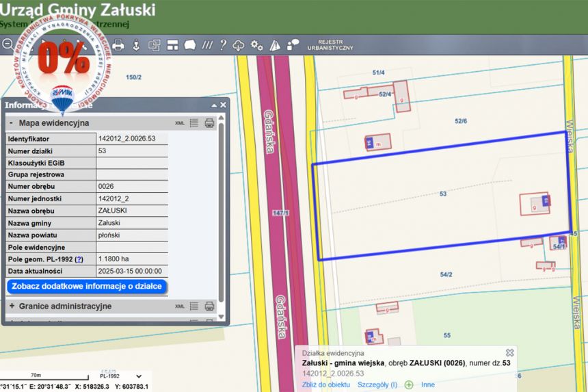
Task: Print the Granice administracyjne section
Action: 209,306
